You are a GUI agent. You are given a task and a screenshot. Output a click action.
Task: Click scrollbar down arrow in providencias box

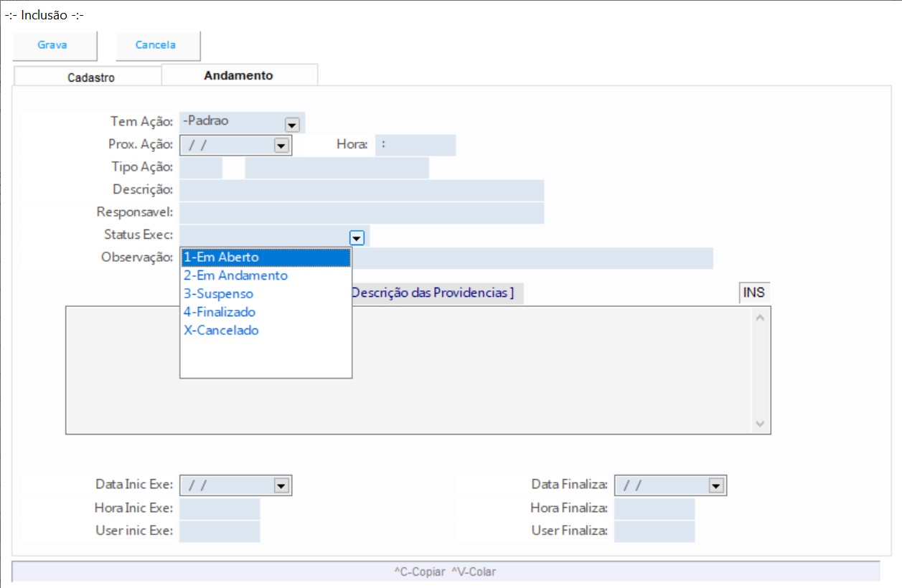[761, 425]
